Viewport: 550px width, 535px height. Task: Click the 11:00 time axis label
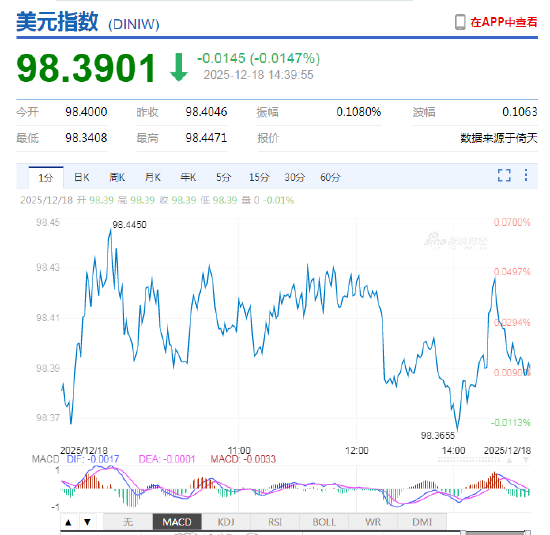[x=239, y=450]
